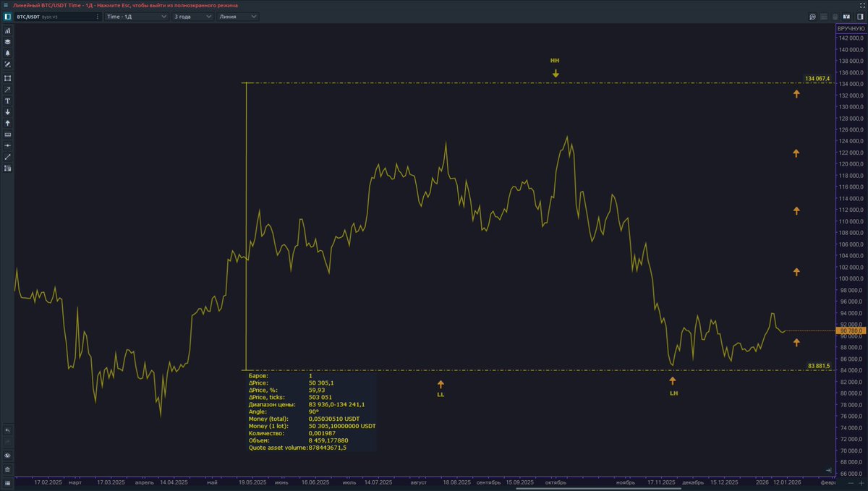Click the Money (total) value in measure box

click(x=333, y=419)
